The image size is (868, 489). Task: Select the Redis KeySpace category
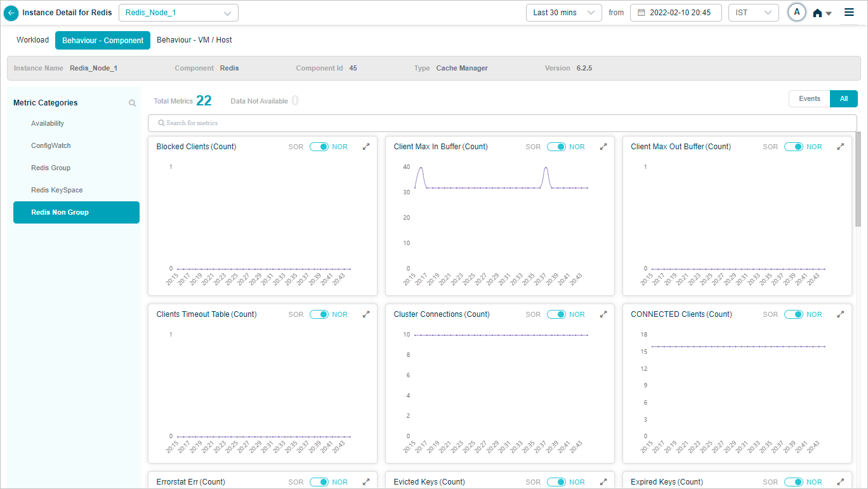coord(57,190)
